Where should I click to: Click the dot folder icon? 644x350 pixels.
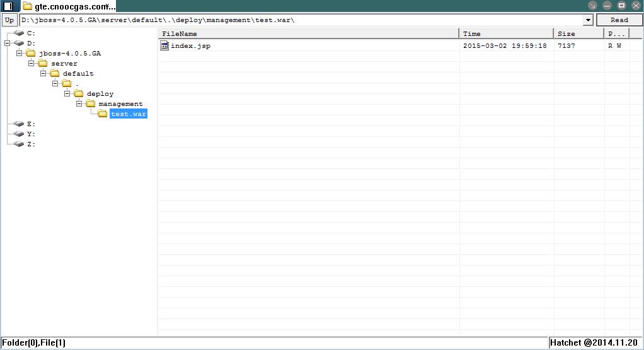(67, 83)
